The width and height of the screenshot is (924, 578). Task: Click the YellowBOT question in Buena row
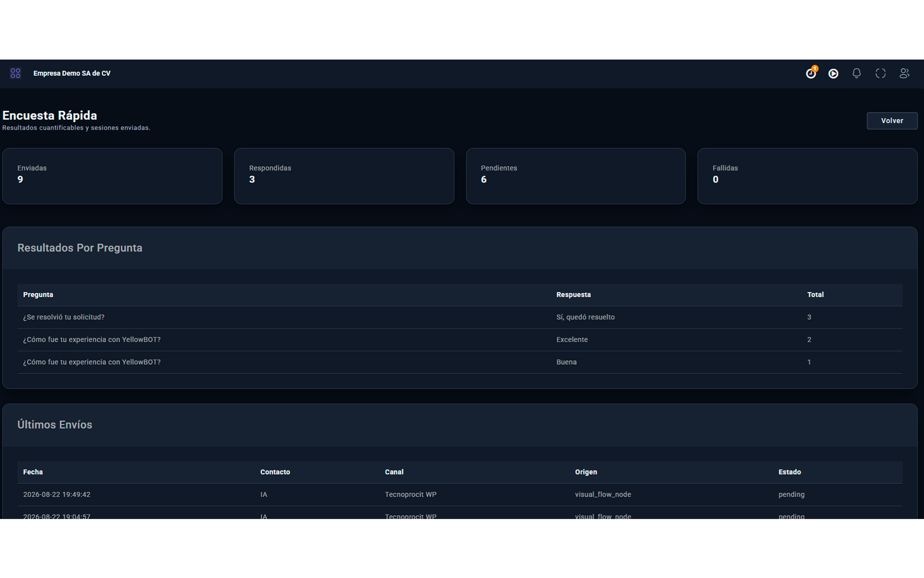tap(92, 362)
